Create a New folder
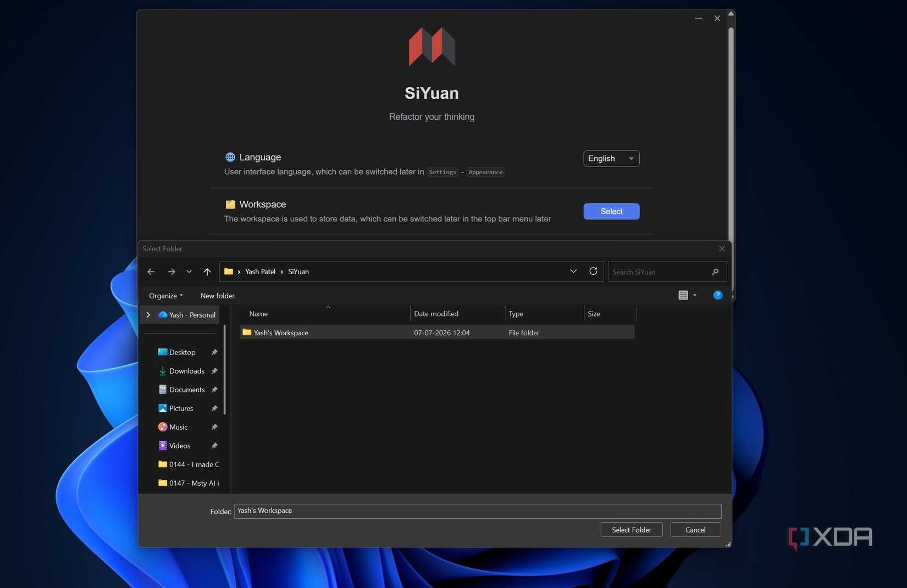Viewport: 907px width, 588px height. (x=218, y=296)
